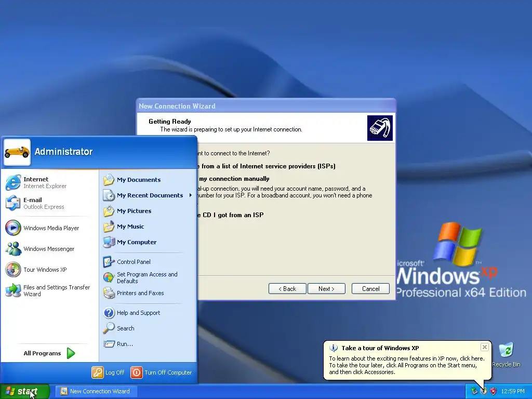Select the Control Panel menu label
The height and width of the screenshot is (399, 532).
click(x=134, y=262)
